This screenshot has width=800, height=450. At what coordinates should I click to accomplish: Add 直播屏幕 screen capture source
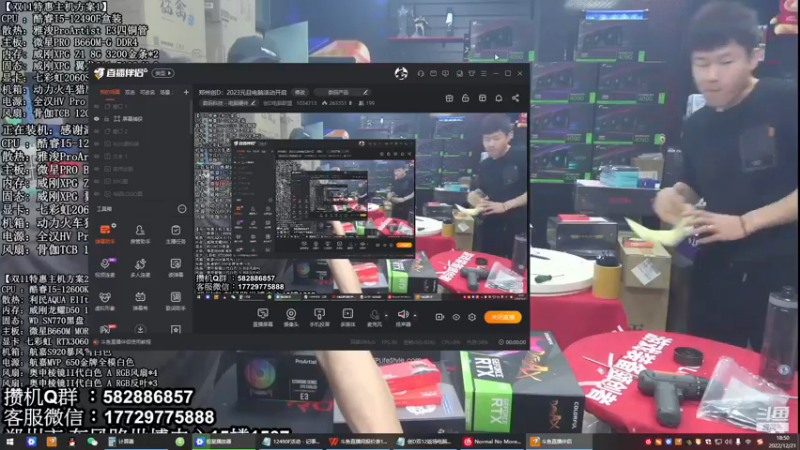[263, 317]
